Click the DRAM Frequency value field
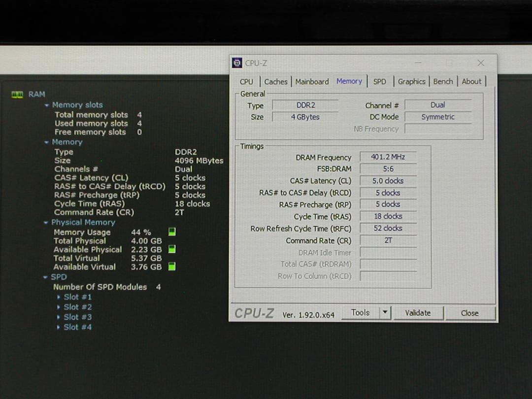Viewport: 532px width, 399px height. 388,157
